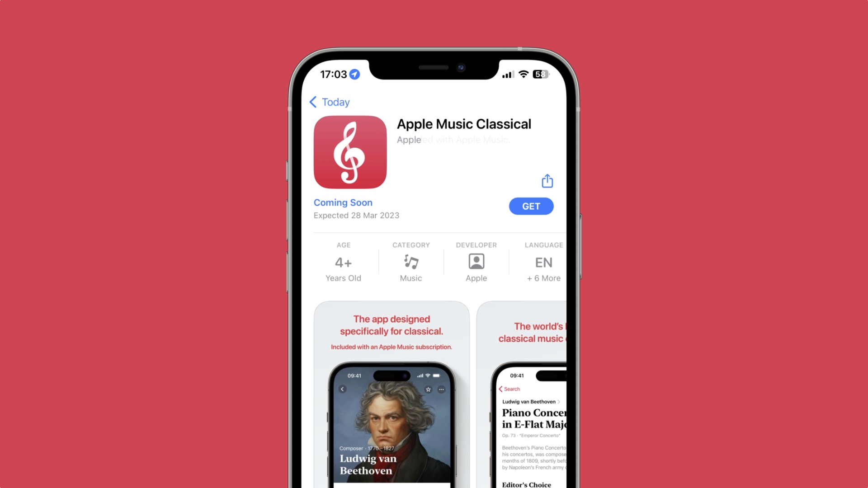Tap the Music category icon
The height and width of the screenshot is (488, 868).
[x=411, y=262]
